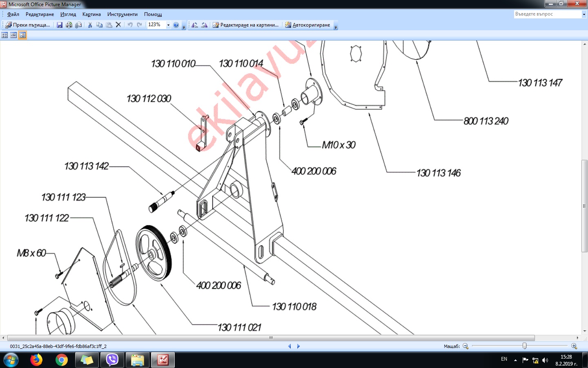Click the Paste clipboard icon
This screenshot has height=368, width=588.
(x=109, y=25)
